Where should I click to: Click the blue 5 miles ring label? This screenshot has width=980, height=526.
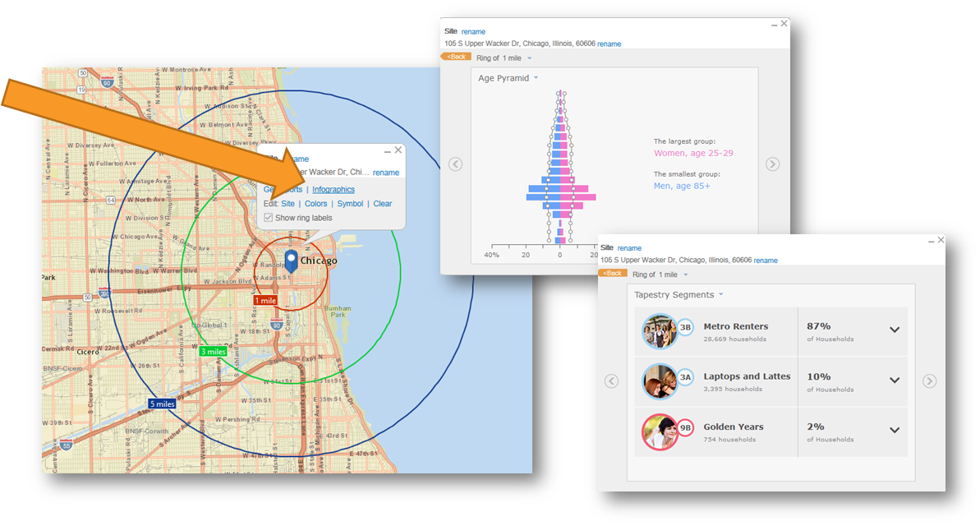(x=162, y=404)
